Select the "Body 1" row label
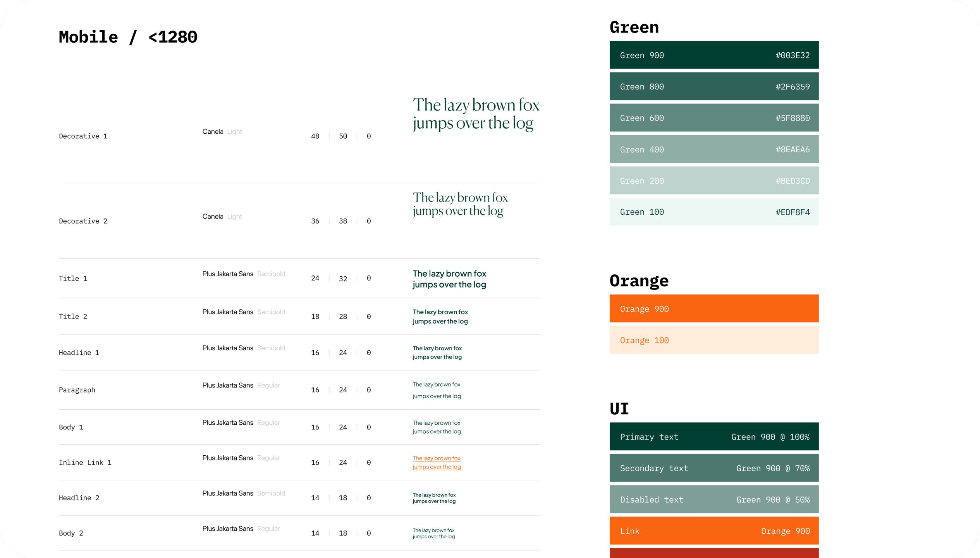980x558 pixels. (x=71, y=427)
